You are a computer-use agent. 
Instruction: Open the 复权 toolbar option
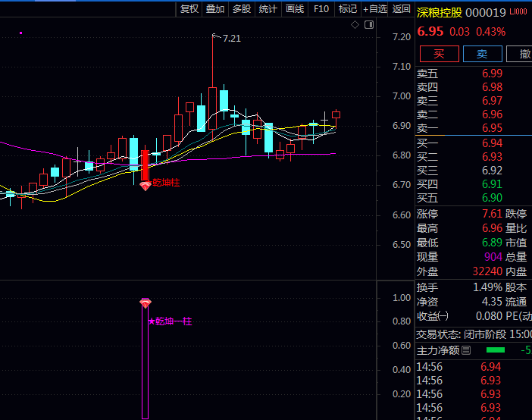[189, 9]
